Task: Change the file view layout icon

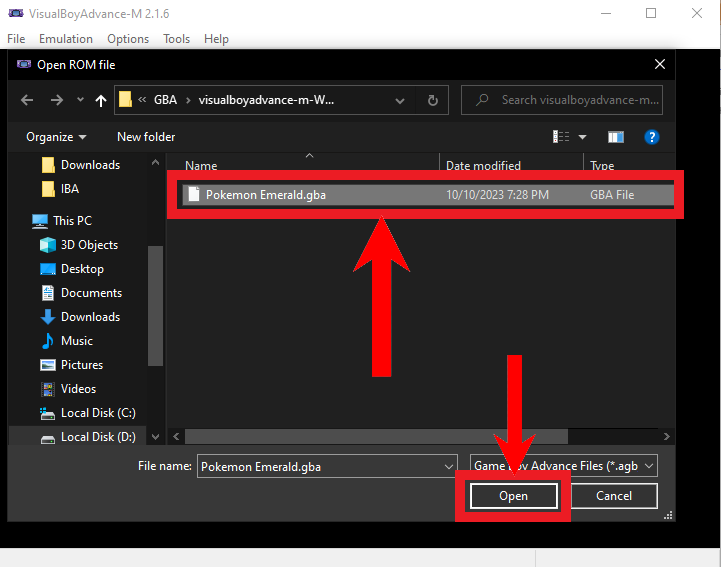Action: pos(561,137)
